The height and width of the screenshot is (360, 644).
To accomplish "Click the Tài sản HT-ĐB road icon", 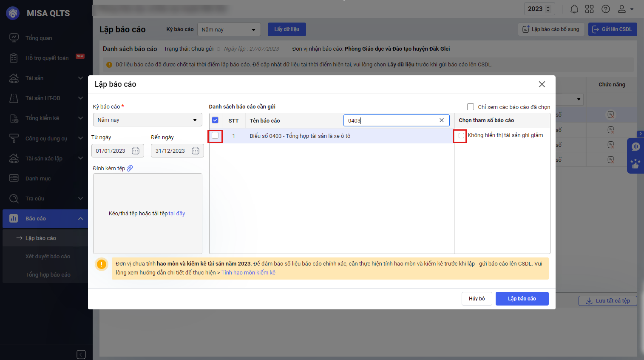I will pos(14,98).
